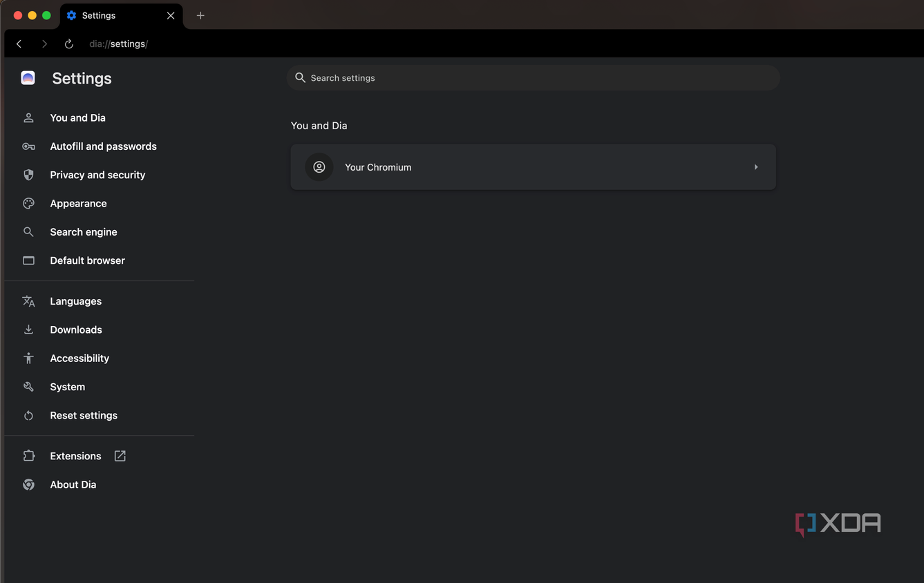Click the Settings page heading
The height and width of the screenshot is (583, 924).
point(82,79)
